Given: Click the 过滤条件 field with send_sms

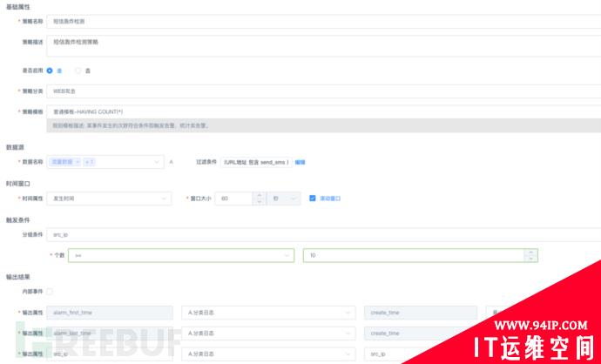Looking at the screenshot, I should coord(256,162).
